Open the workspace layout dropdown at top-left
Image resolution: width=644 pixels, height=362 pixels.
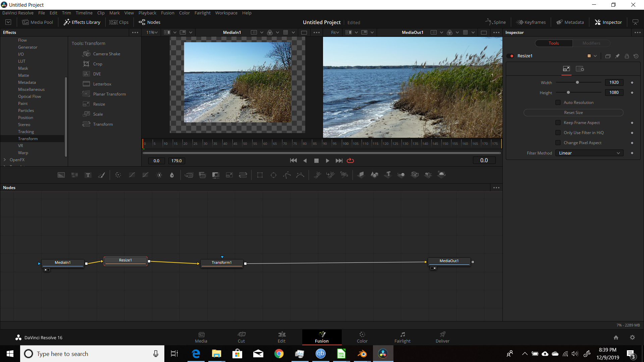pos(8,22)
